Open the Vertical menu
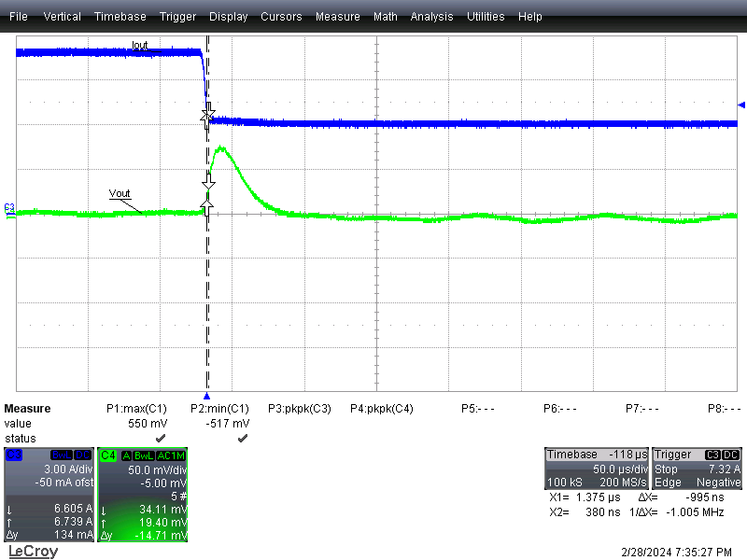 (62, 17)
